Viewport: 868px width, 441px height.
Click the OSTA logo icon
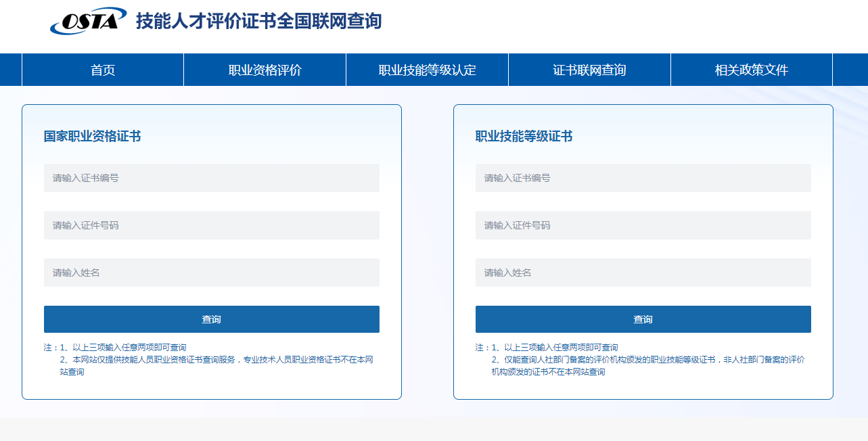coord(88,21)
